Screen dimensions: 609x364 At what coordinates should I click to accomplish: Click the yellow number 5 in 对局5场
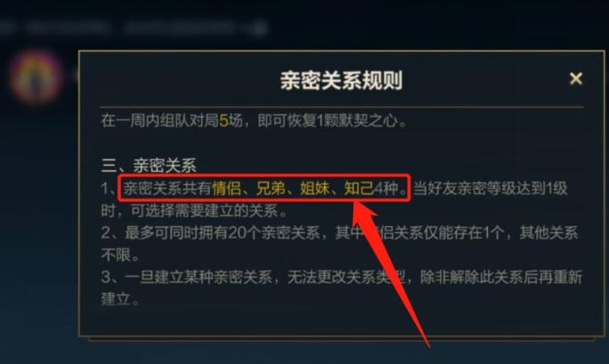coord(223,121)
